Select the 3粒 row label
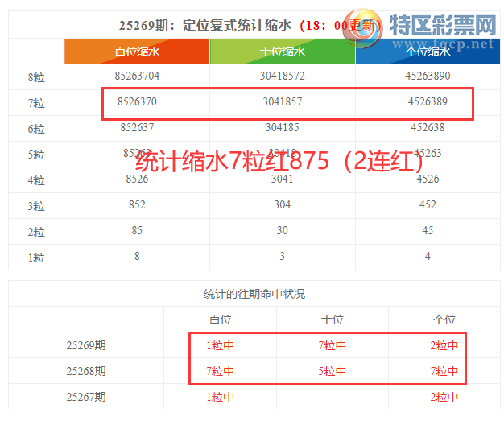504x441 pixels. tap(36, 206)
